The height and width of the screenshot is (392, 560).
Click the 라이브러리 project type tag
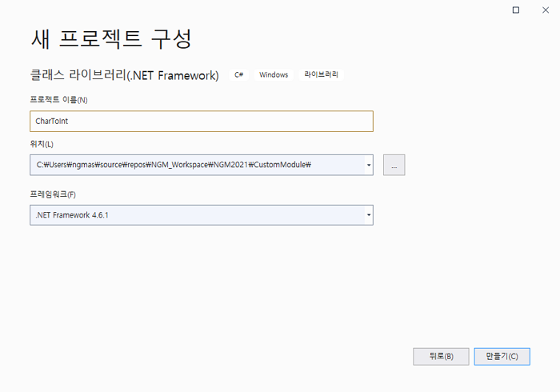click(321, 74)
